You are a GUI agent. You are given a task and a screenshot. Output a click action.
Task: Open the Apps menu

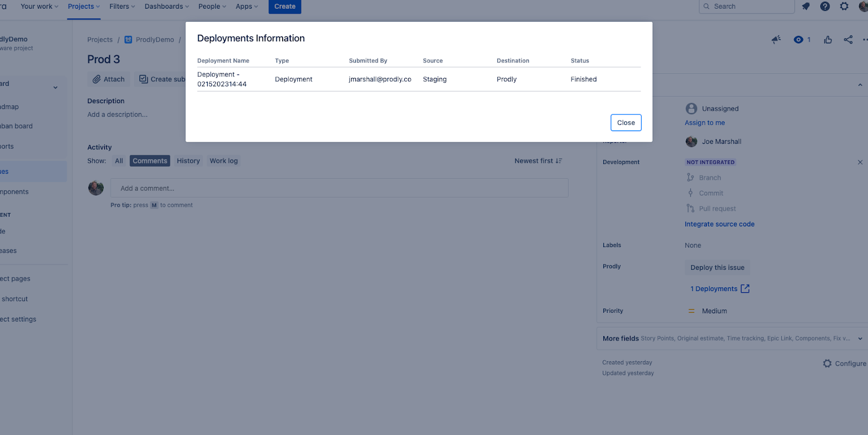(247, 7)
